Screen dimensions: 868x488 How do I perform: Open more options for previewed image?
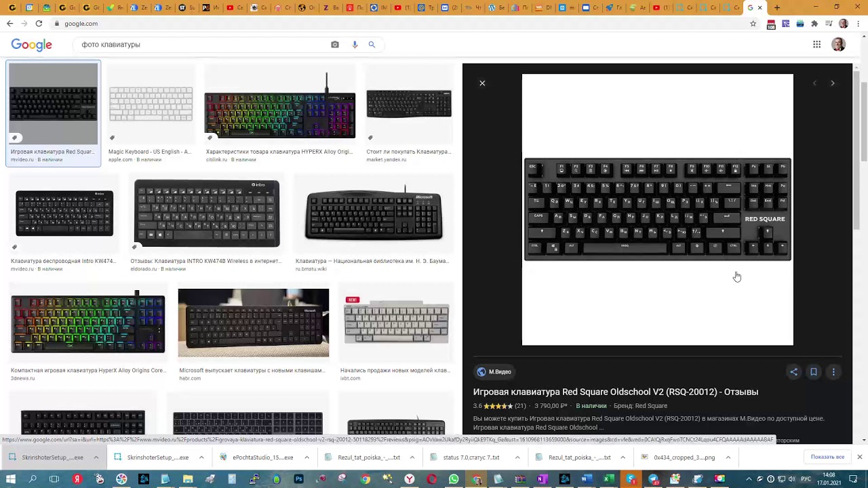click(833, 371)
